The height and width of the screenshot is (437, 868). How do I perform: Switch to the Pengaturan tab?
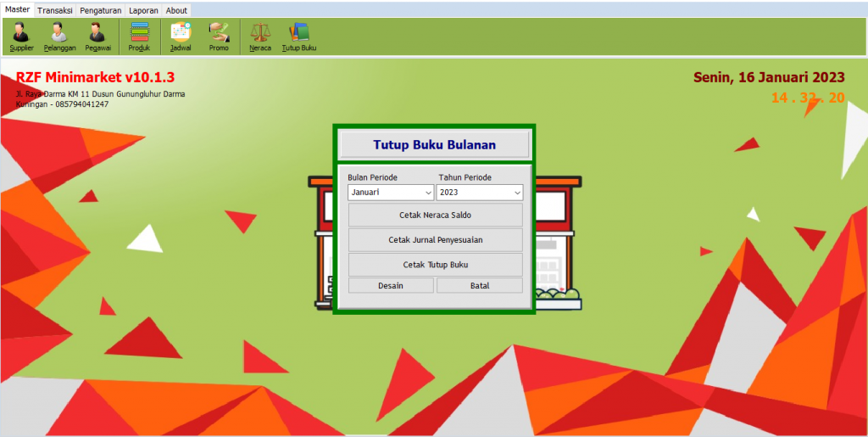101,10
